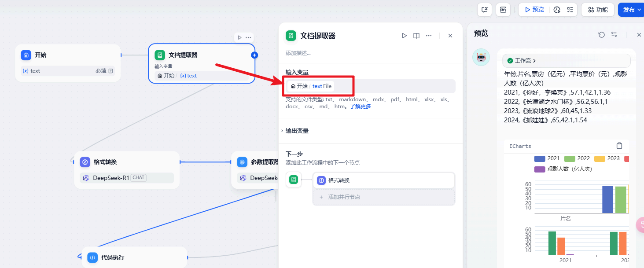Open help book icon in node panel
This screenshot has width=644, height=268.
(x=416, y=36)
